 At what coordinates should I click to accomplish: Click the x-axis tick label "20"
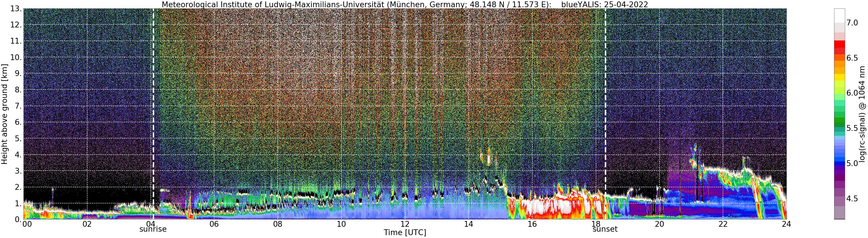[659, 224]
